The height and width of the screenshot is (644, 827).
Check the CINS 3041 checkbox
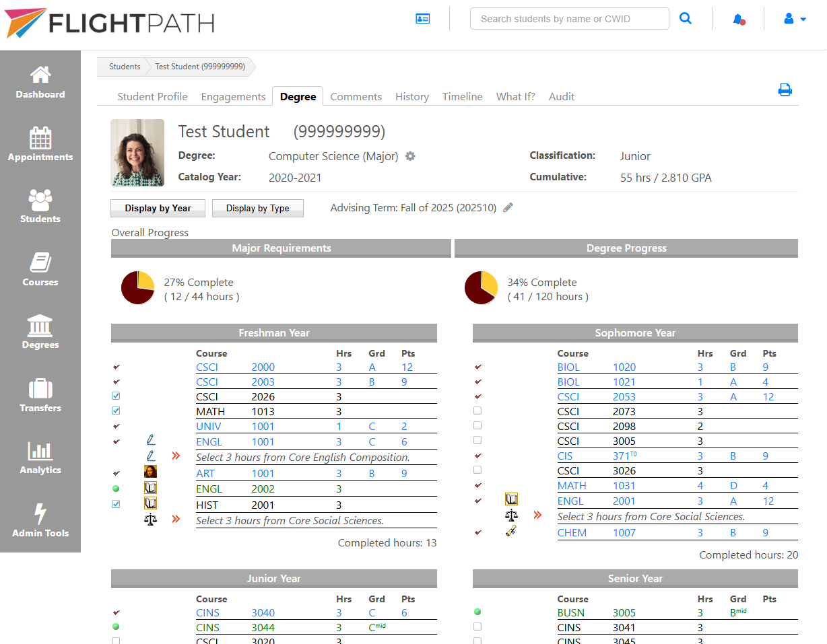tap(477, 627)
